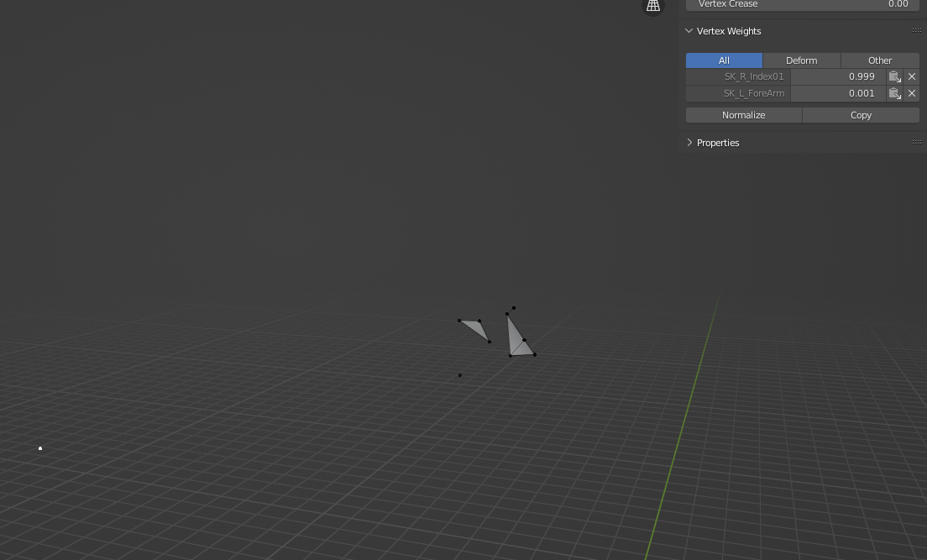This screenshot has height=560, width=927.
Task: Remove vertex from SK_L_ForeArm group
Action: pyautogui.click(x=912, y=93)
